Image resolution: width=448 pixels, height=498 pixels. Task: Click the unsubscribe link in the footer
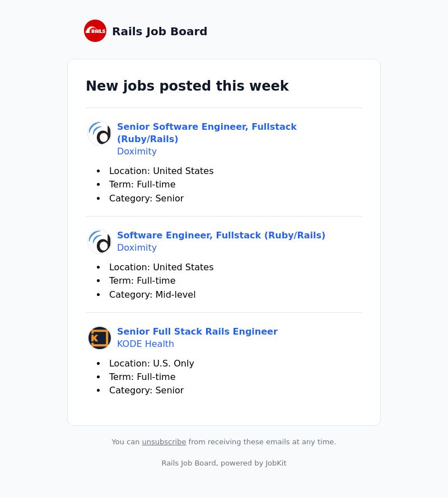(x=164, y=442)
